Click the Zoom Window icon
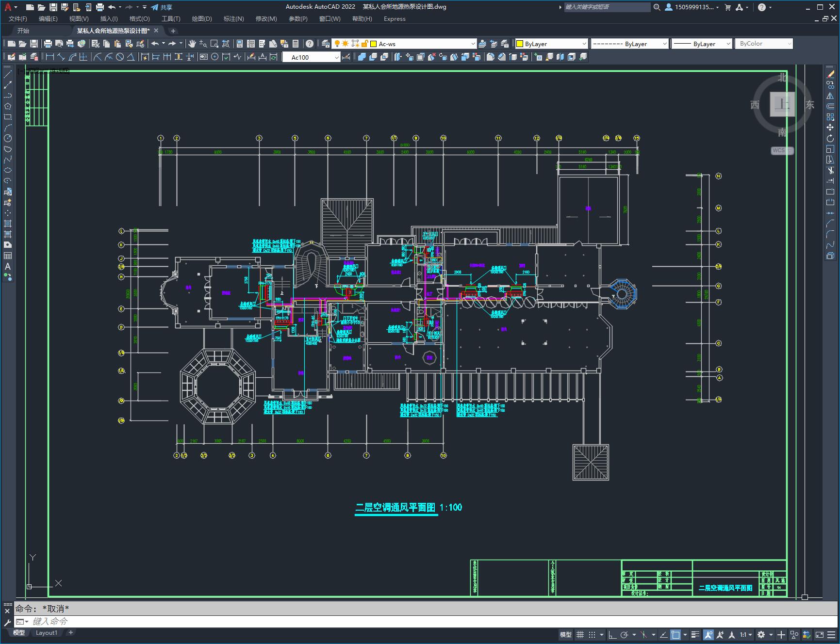This screenshot has height=644, width=840. point(214,44)
